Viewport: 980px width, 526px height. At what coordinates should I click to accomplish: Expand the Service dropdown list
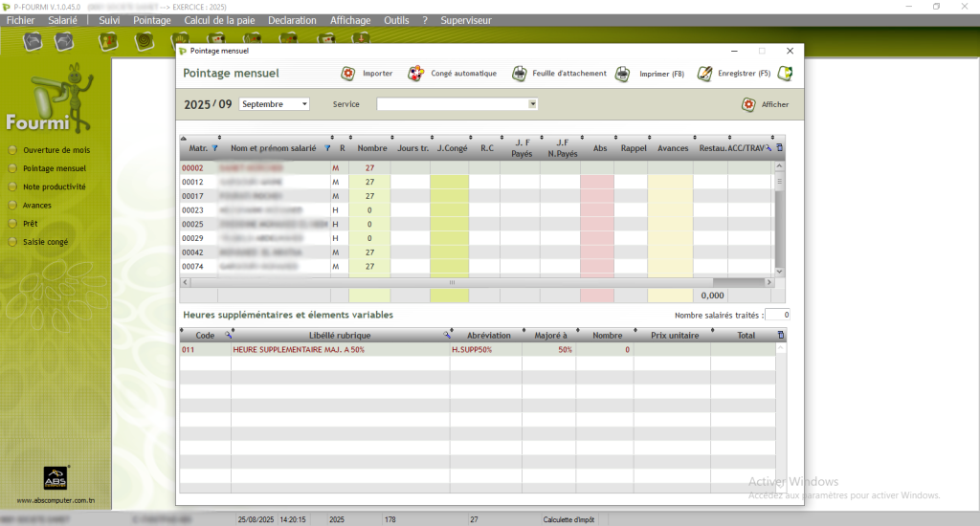pos(533,104)
